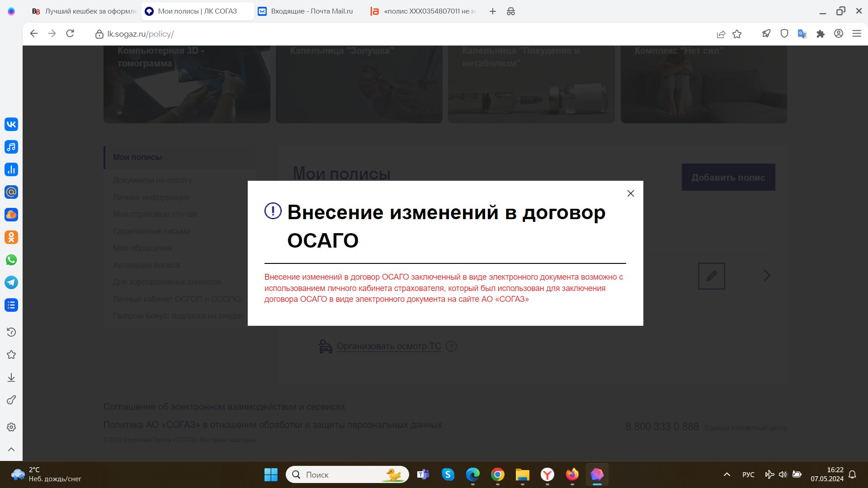This screenshot has width=868, height=488.
Task: Reload the current page
Action: point(70,33)
